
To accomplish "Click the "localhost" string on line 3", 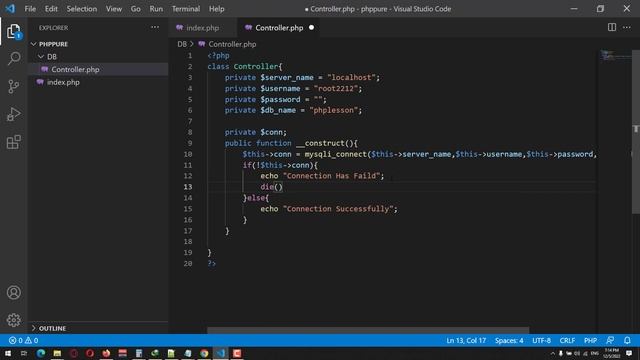I will pos(351,77).
